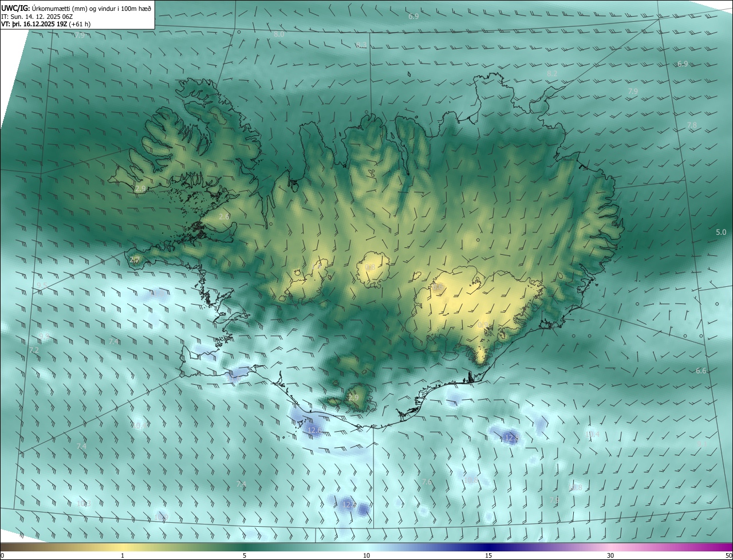Click the '12.8' precipitable water maximum

pyautogui.click(x=511, y=438)
